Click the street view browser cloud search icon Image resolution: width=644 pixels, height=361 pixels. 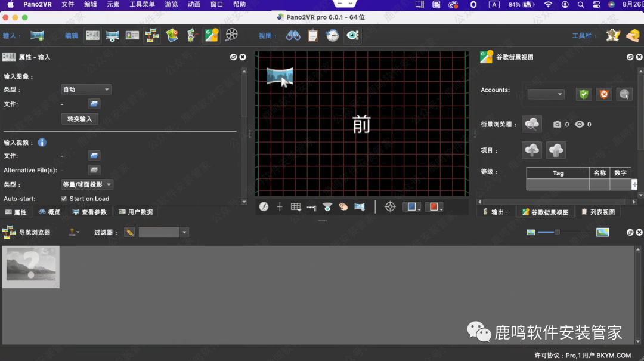point(532,124)
